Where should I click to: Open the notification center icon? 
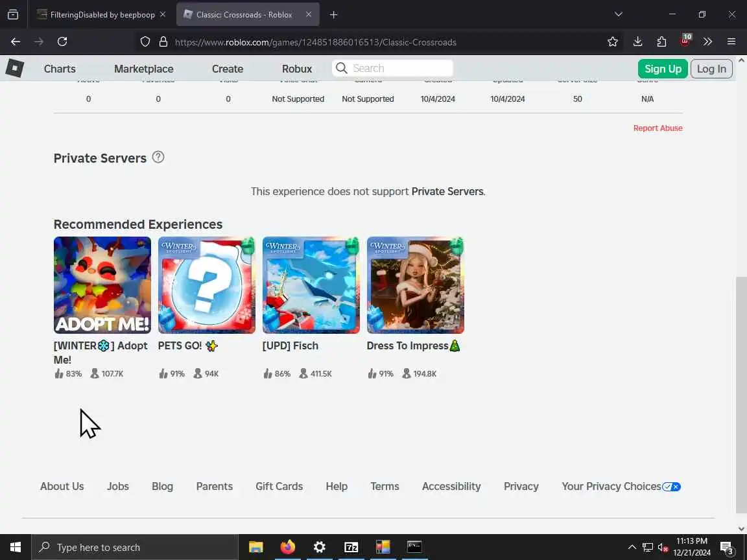(726, 548)
